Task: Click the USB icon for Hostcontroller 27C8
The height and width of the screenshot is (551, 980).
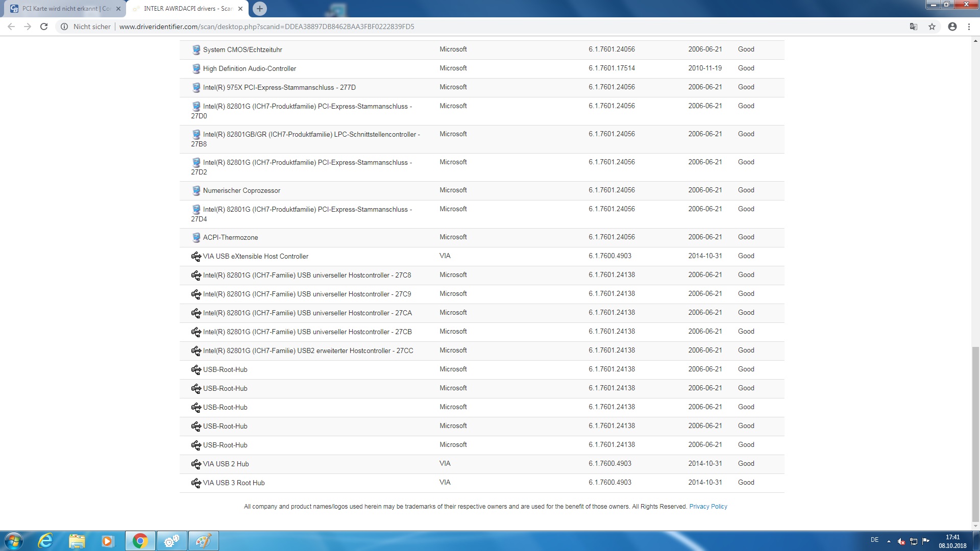Action: tap(196, 275)
